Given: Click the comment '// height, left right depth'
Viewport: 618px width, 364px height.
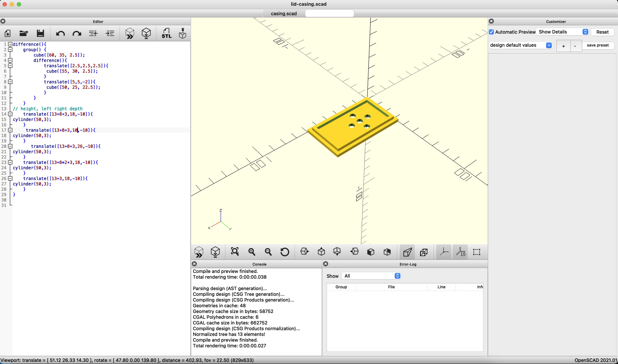Looking at the screenshot, I should coord(48,109).
